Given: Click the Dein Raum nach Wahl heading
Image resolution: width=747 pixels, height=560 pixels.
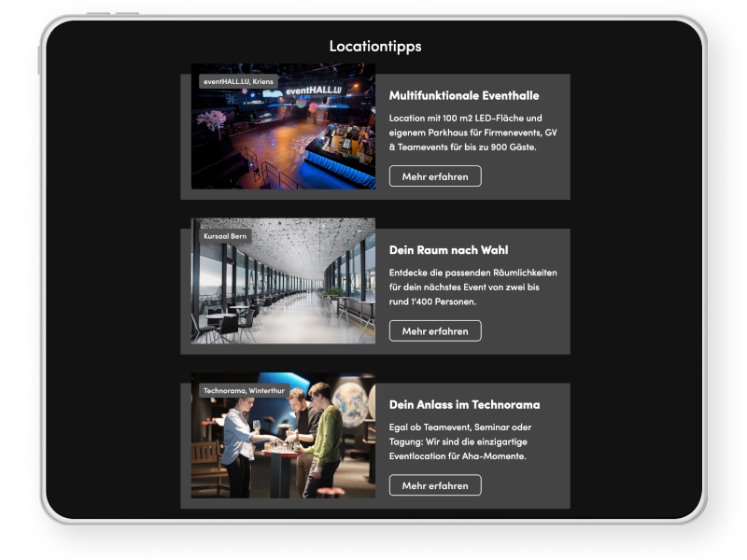Looking at the screenshot, I should [448, 250].
